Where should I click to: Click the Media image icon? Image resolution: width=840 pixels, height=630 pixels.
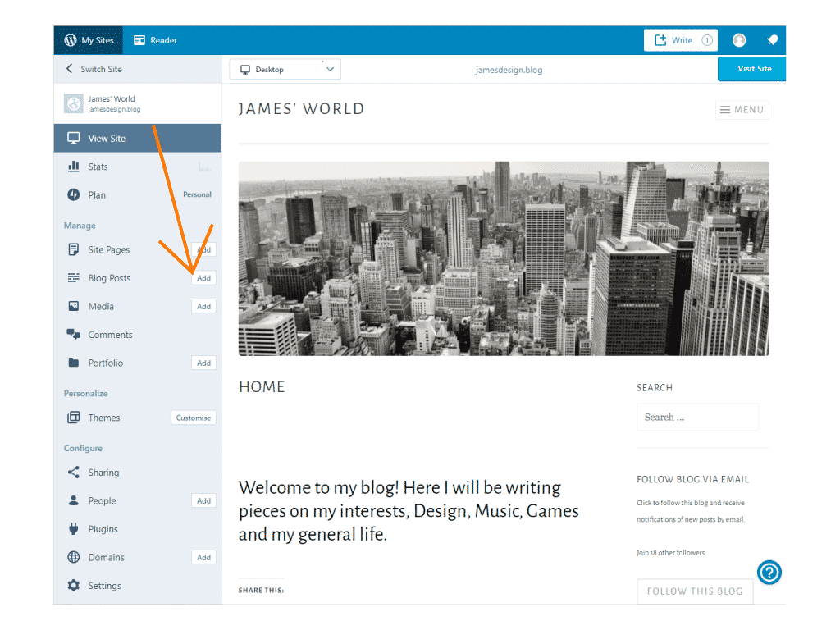point(73,306)
